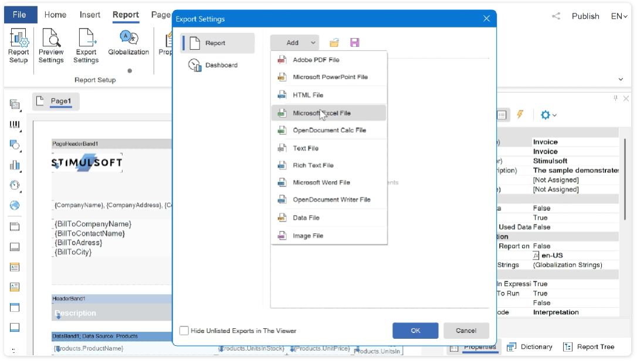Select the gauge tool in the toolbox
The height and width of the screenshot is (364, 637).
pos(15,185)
